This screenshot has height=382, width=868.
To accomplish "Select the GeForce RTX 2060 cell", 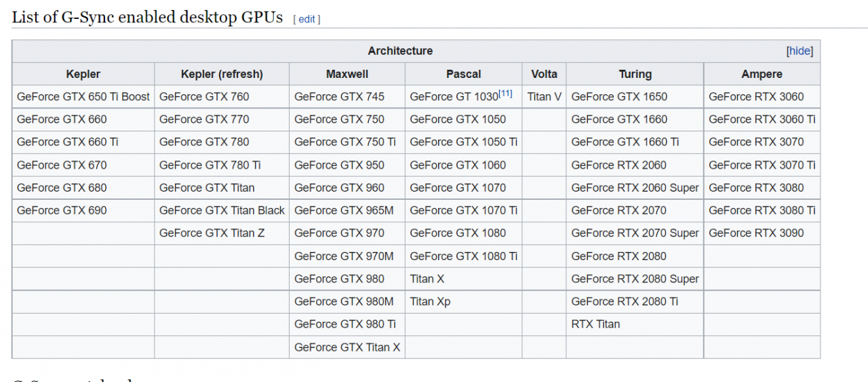I will pyautogui.click(x=635, y=165).
